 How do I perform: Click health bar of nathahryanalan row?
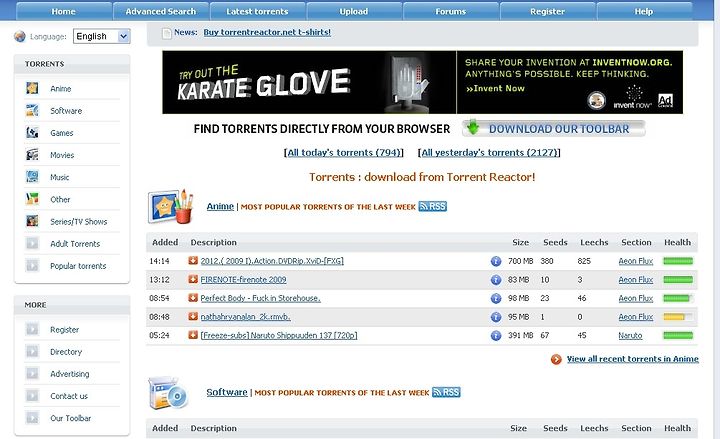coord(678,316)
